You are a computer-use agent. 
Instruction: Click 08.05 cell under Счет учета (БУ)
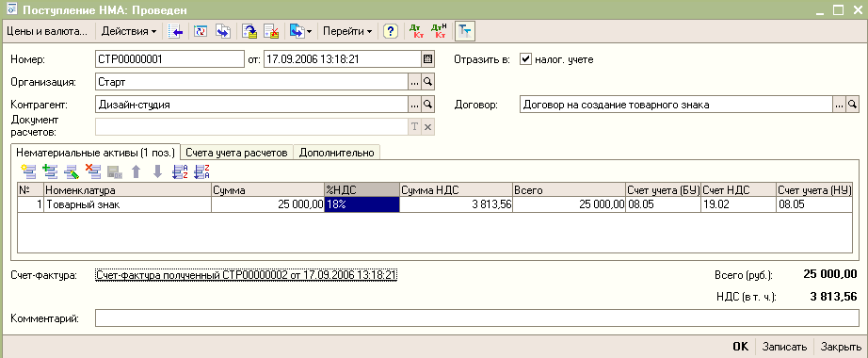(x=664, y=204)
